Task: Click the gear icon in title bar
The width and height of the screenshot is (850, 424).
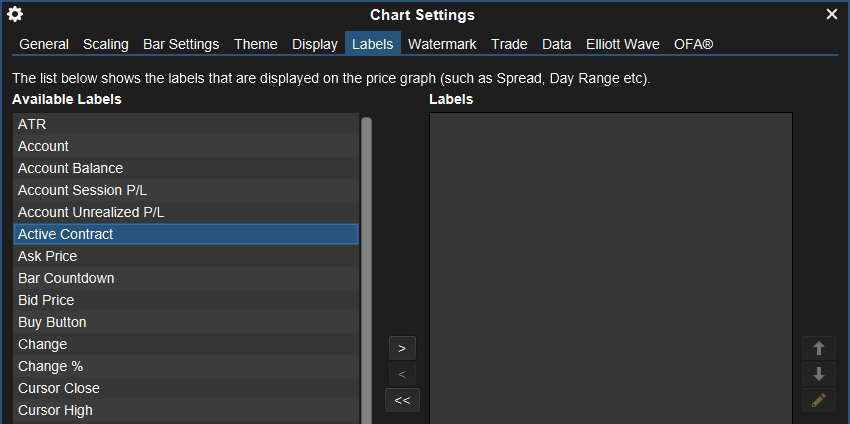Action: click(x=15, y=14)
